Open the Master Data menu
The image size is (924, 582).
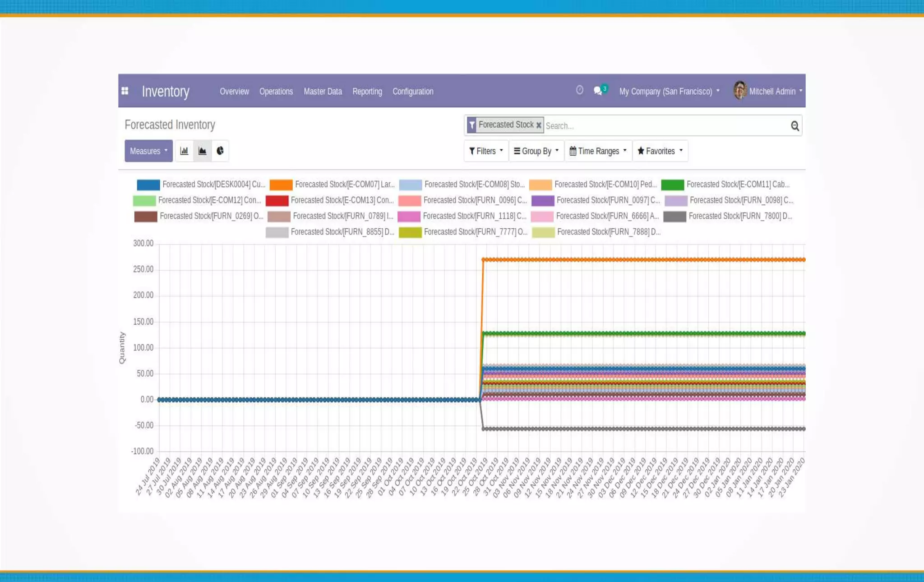point(323,91)
